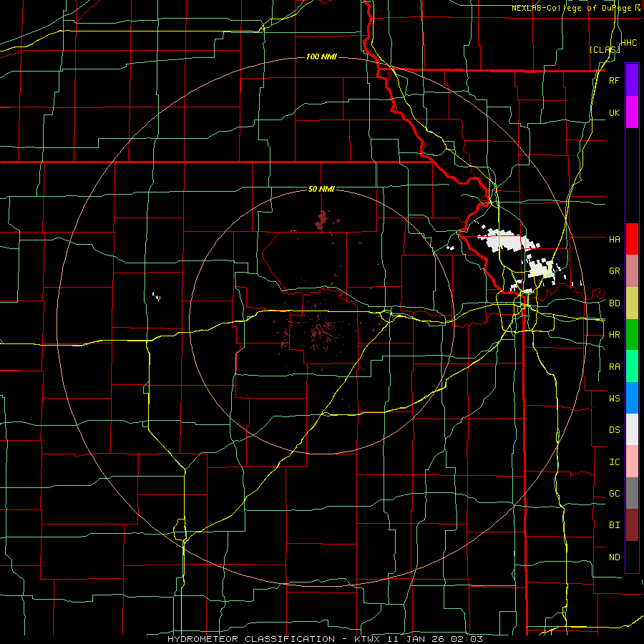Click the RF legend label

(614, 80)
